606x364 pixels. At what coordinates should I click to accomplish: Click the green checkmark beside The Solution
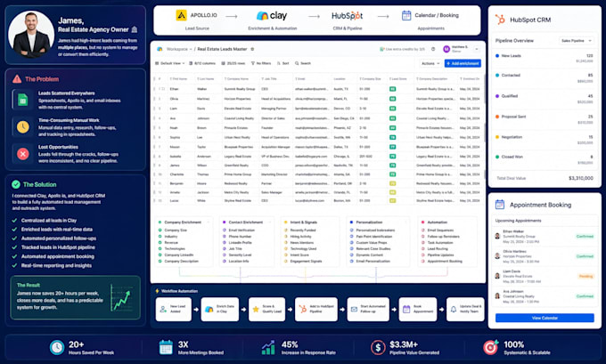click(16, 184)
